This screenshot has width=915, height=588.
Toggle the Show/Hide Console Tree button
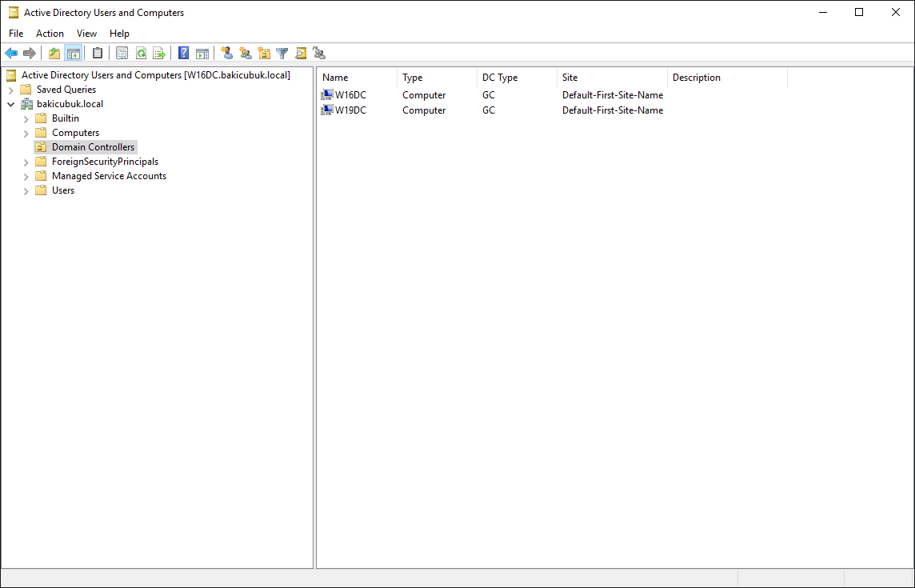[74, 54]
